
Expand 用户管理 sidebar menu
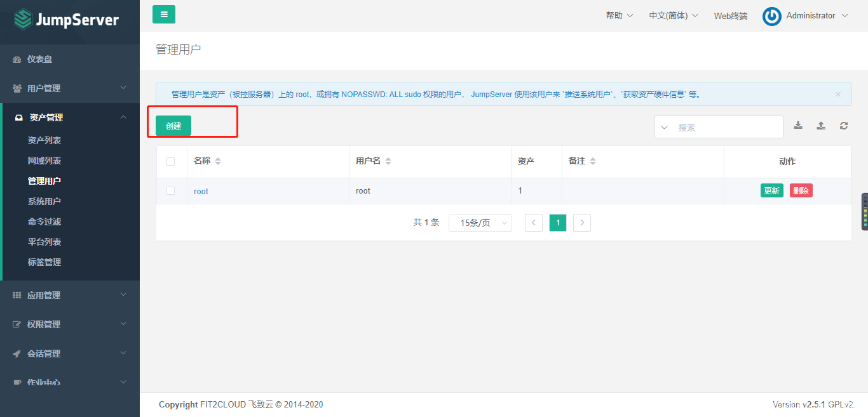[70, 88]
